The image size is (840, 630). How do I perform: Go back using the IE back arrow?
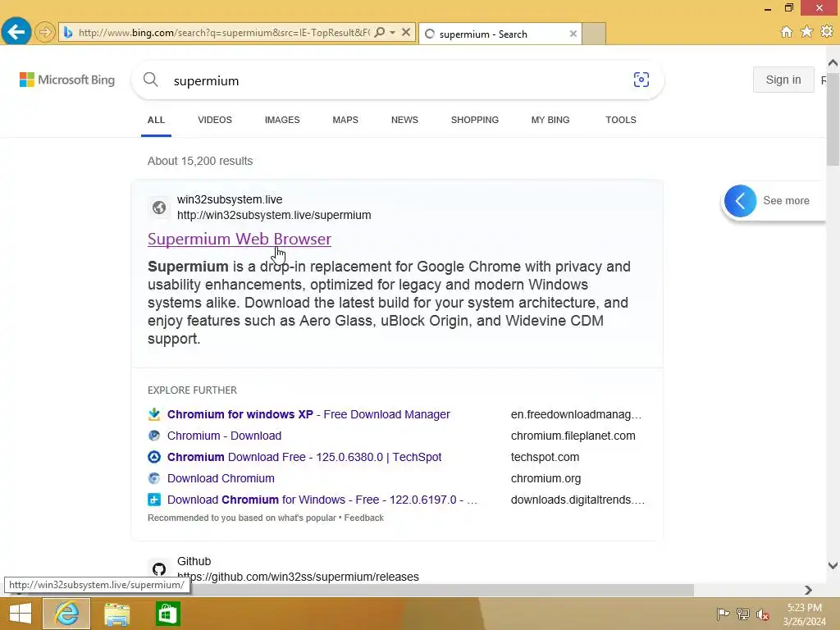[x=16, y=32]
